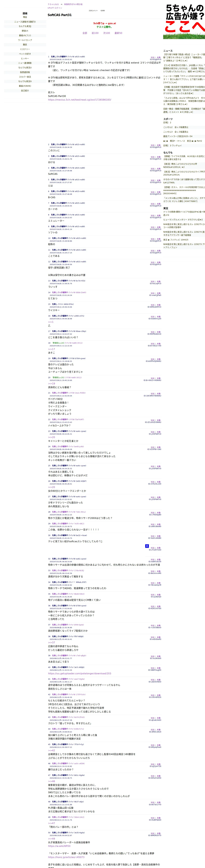The image size is (205, 868).
Task: Follow the >>47 anchor in post 49
Action: (51, 823)
